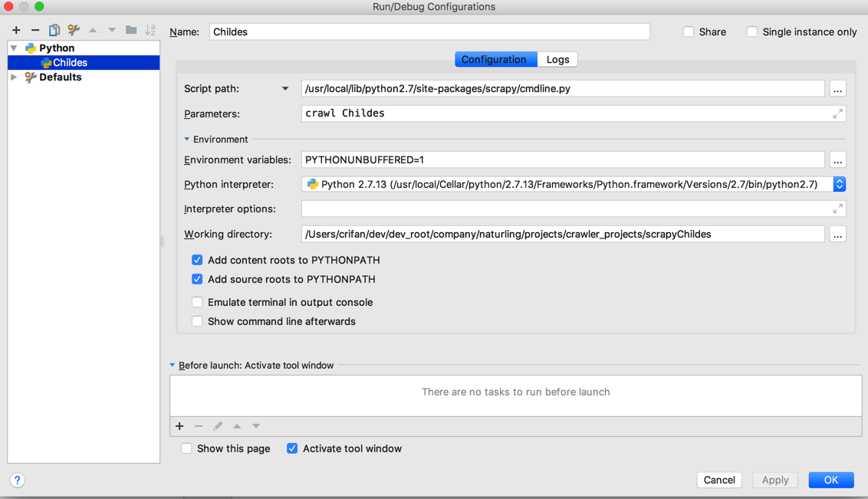Click the remove configuration minus icon
Viewport: 868px width, 499px height.
coord(35,30)
